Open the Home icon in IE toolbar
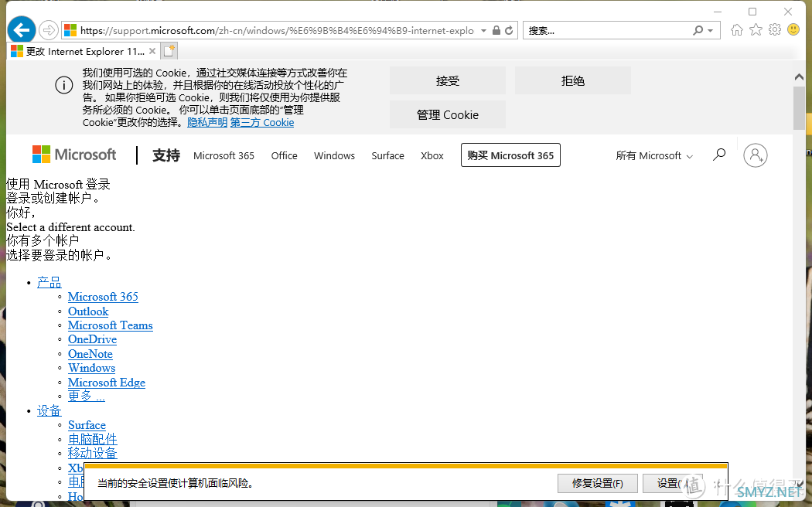Image resolution: width=812 pixels, height=507 pixels. 736,30
